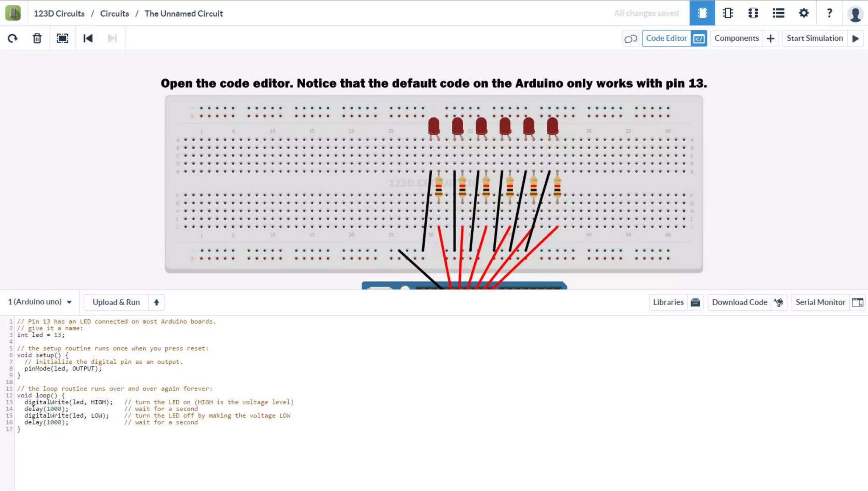Click the 'pinMode(led, OUTPUT);' code line
Viewport: 868px width, 491px height.
[x=63, y=368]
